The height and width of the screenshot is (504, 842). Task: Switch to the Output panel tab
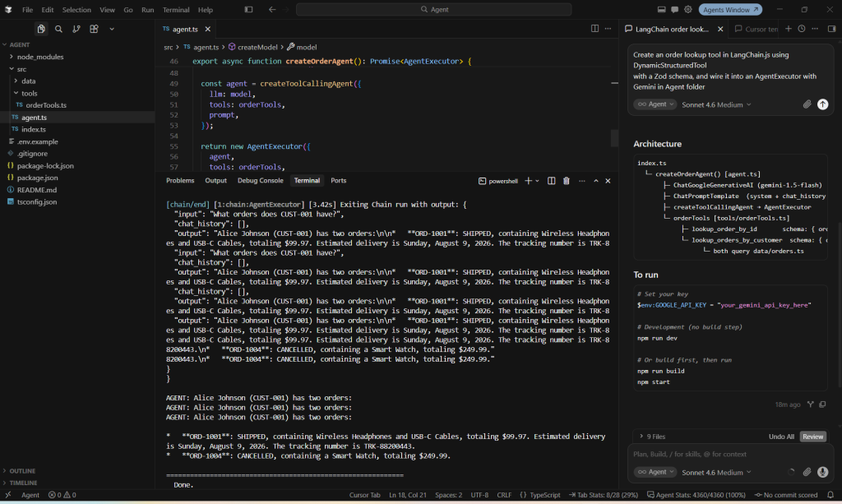point(215,180)
